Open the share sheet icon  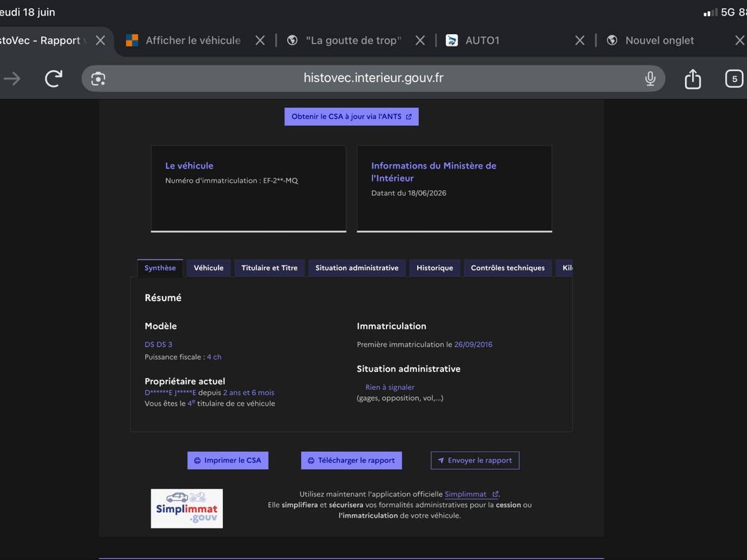[693, 78]
